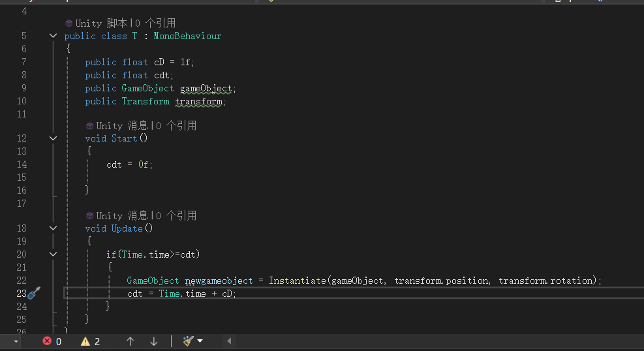
Task: Click line number 12 in the gutter
Action: click(22, 138)
